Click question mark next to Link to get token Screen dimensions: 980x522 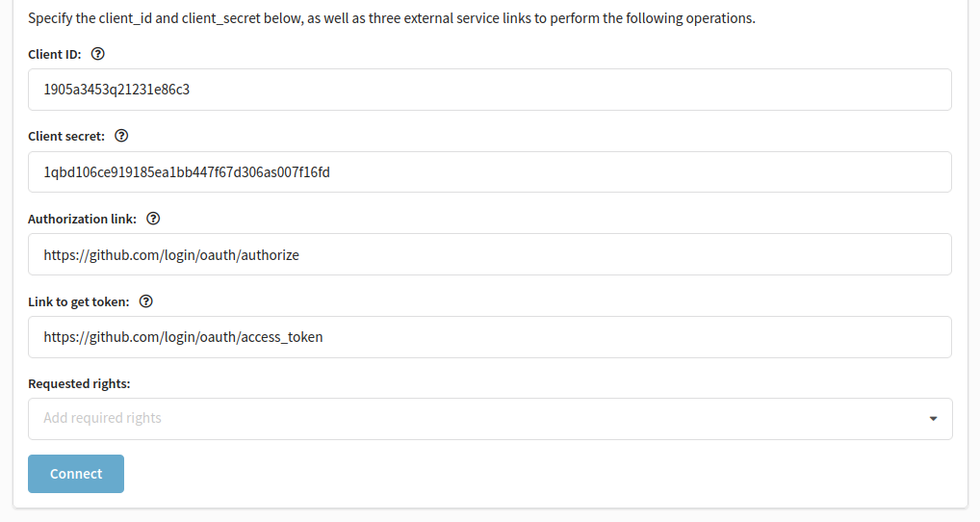tap(145, 301)
